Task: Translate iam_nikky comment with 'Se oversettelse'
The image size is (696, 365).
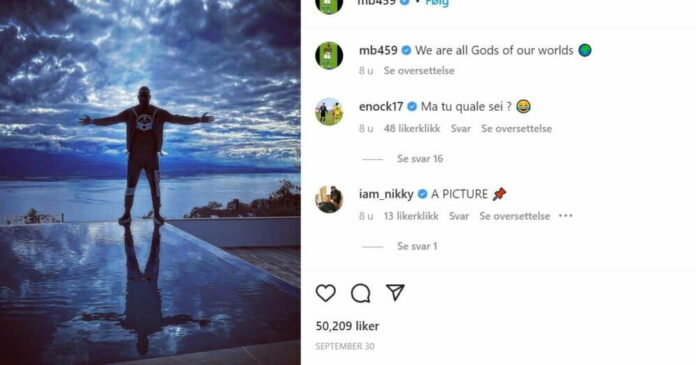Action: click(514, 216)
